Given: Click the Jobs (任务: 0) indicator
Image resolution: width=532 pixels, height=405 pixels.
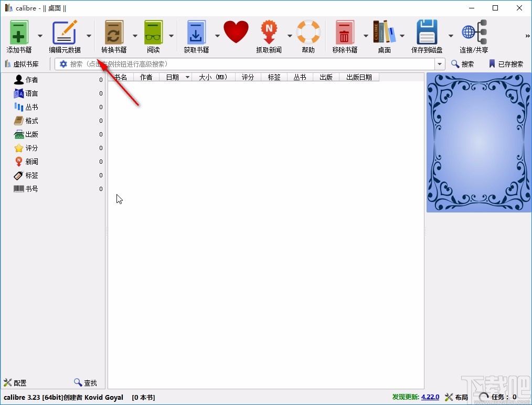Looking at the screenshot, I should [498, 397].
